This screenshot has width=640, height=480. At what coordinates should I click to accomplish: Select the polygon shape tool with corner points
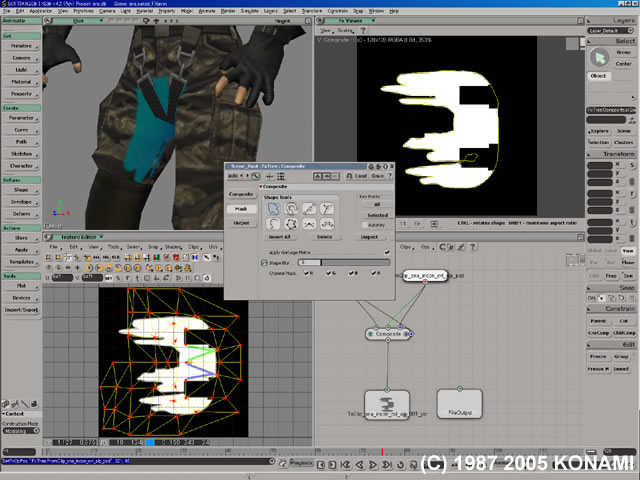pos(291,224)
